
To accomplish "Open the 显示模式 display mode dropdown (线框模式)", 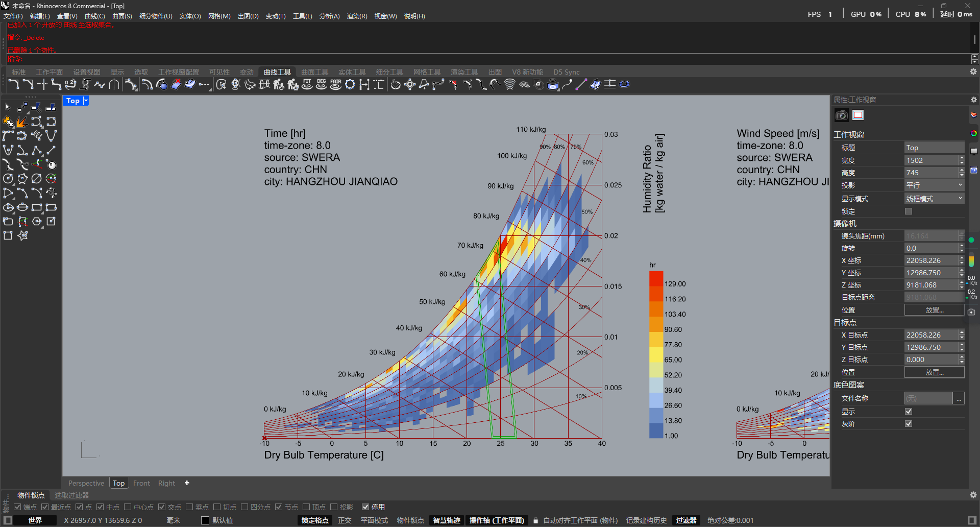I will point(934,199).
